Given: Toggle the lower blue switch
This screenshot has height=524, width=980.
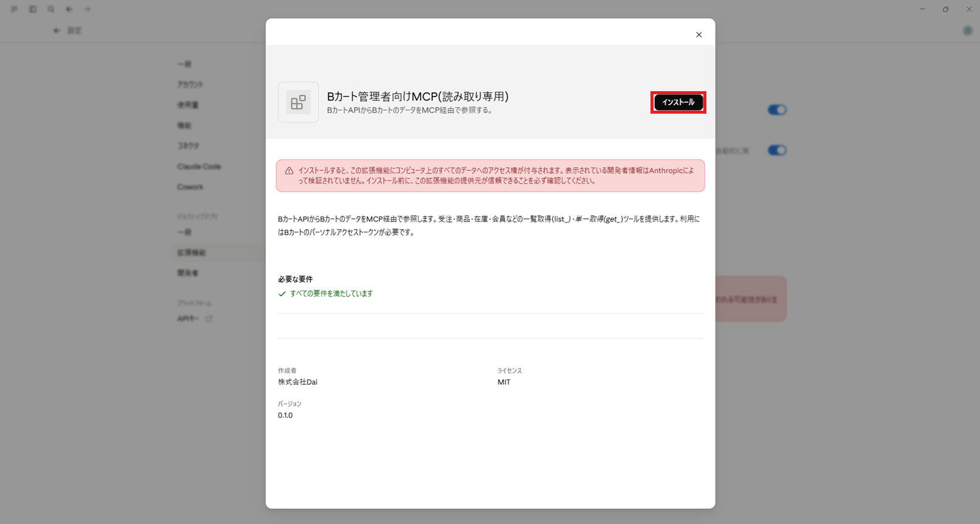Looking at the screenshot, I should tap(777, 150).
